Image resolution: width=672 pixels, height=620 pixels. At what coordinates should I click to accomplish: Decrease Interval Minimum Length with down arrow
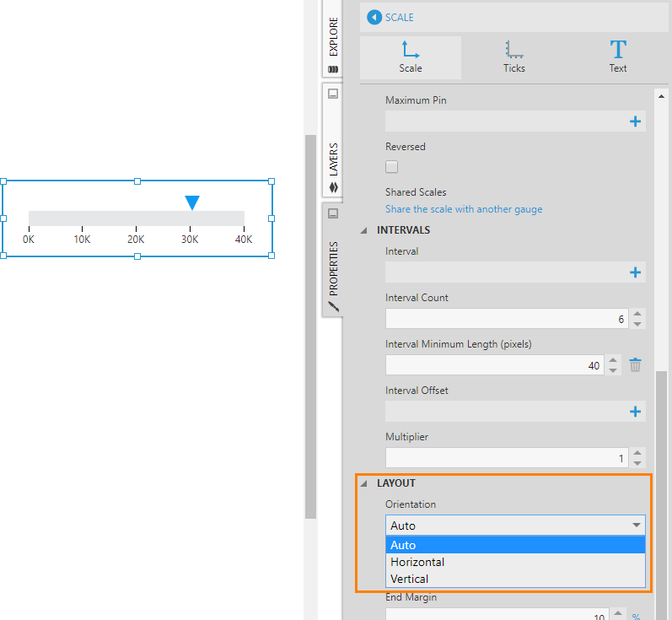(613, 369)
